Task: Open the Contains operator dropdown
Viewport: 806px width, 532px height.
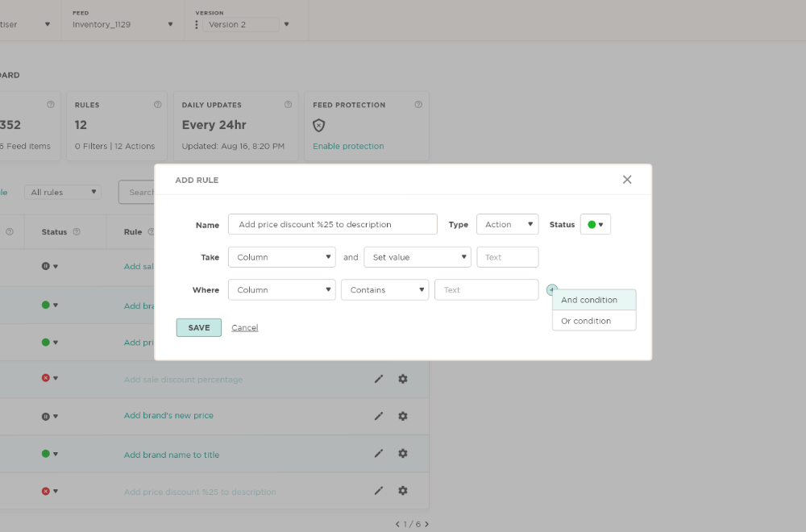Action: [x=384, y=290]
